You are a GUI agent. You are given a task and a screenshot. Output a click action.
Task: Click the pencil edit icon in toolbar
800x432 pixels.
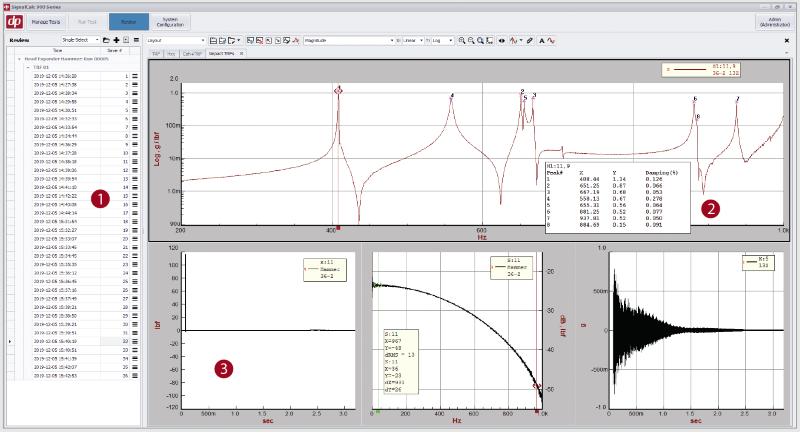[x=529, y=40]
